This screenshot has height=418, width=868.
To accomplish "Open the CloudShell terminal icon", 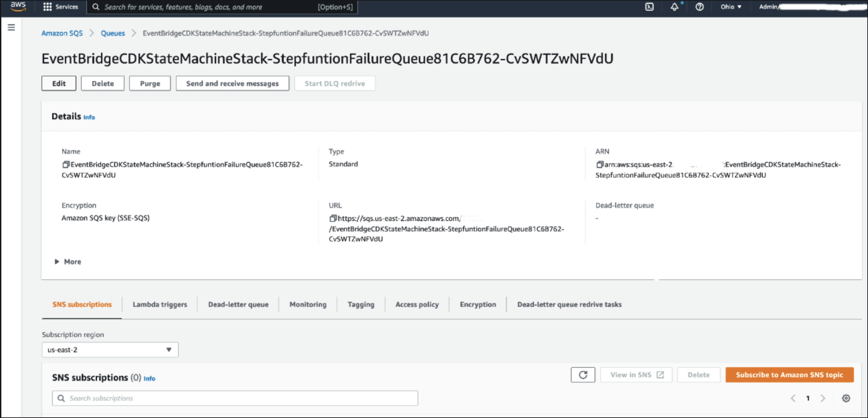I will pyautogui.click(x=649, y=7).
